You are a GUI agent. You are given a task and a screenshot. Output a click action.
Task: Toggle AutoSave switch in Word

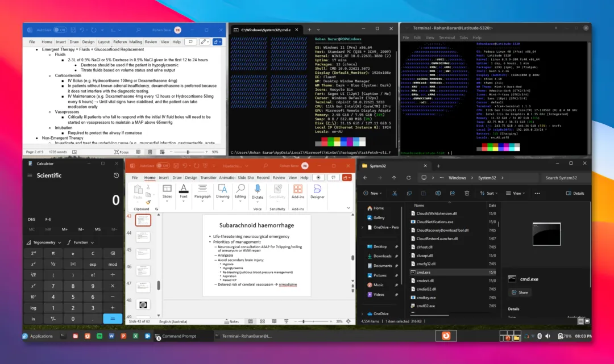click(60, 30)
